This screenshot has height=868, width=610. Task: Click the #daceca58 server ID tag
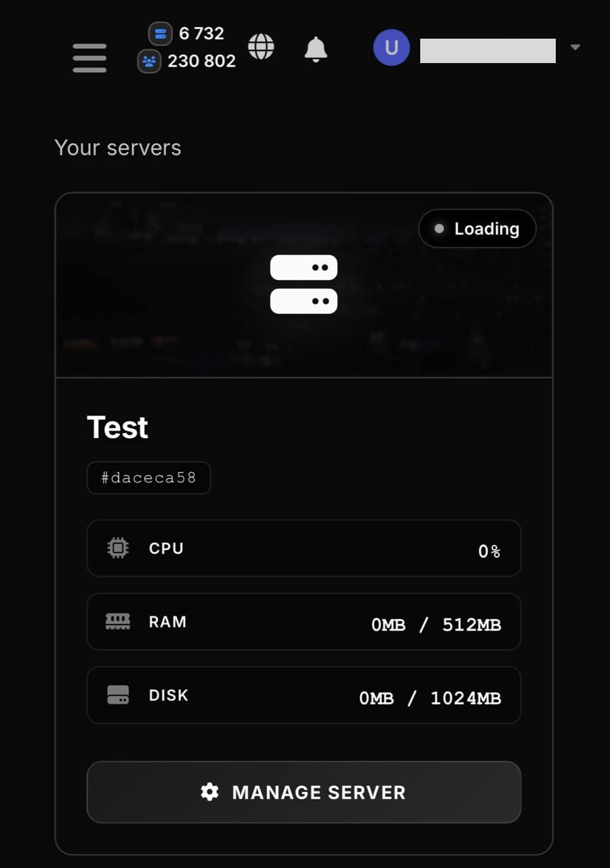[x=148, y=477]
